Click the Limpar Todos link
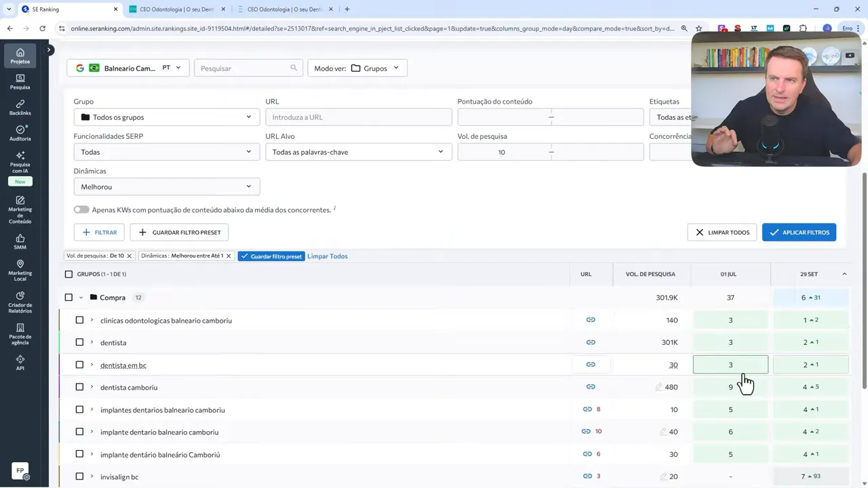This screenshot has height=488, width=868. pos(328,256)
